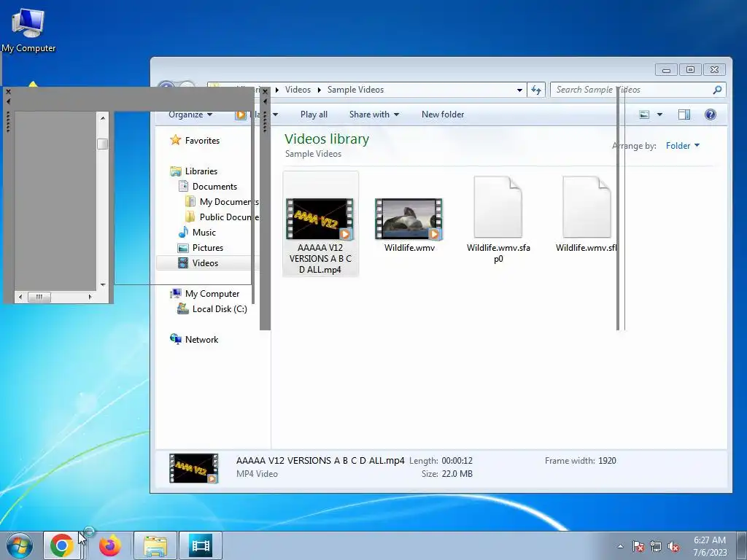Show hidden tray icons arrow

tap(620, 546)
